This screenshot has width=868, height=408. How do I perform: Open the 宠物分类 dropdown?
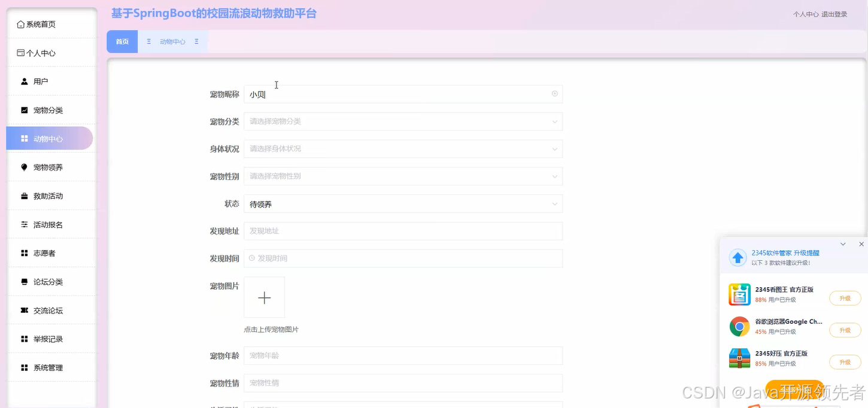click(403, 121)
